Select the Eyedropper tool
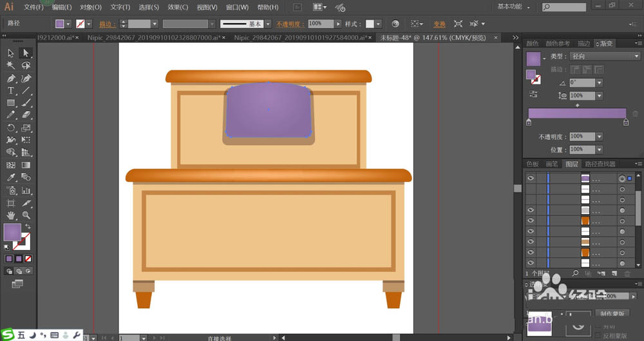 tap(11, 177)
